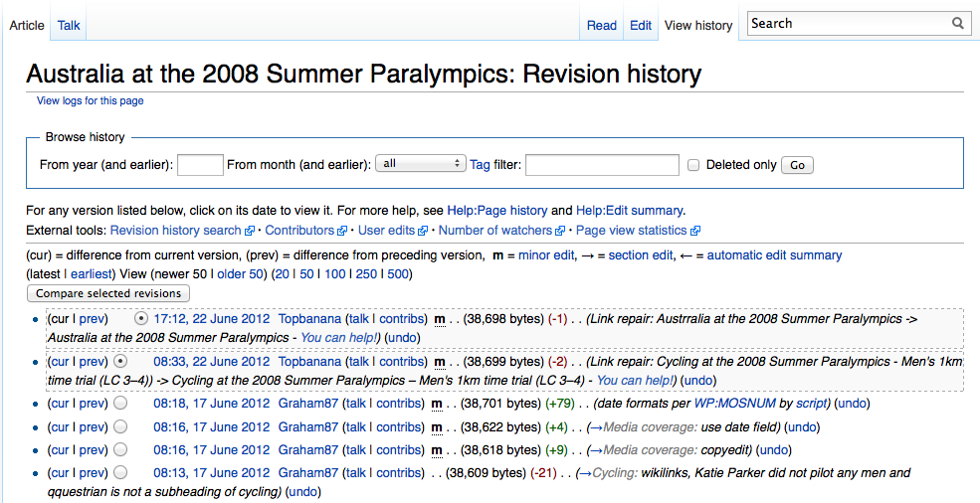This screenshot has width=980, height=503.
Task: Click cur link in the 08:33 revision row
Action: pos(60,361)
